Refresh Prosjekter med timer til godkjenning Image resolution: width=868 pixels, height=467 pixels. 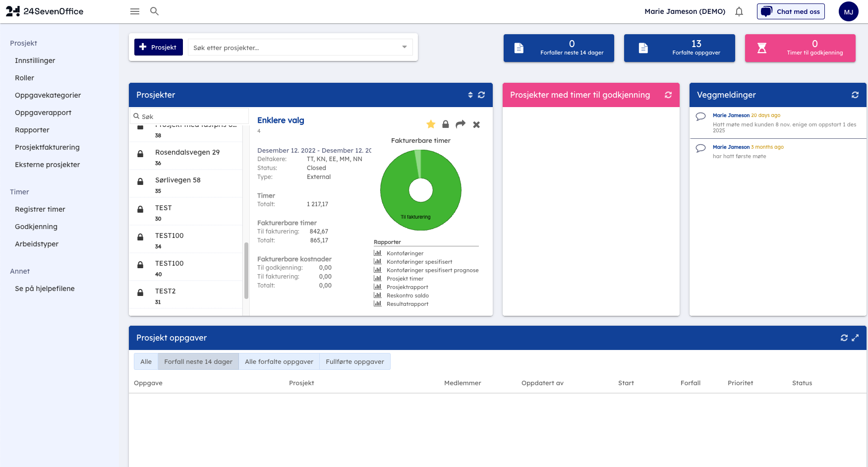[668, 95]
